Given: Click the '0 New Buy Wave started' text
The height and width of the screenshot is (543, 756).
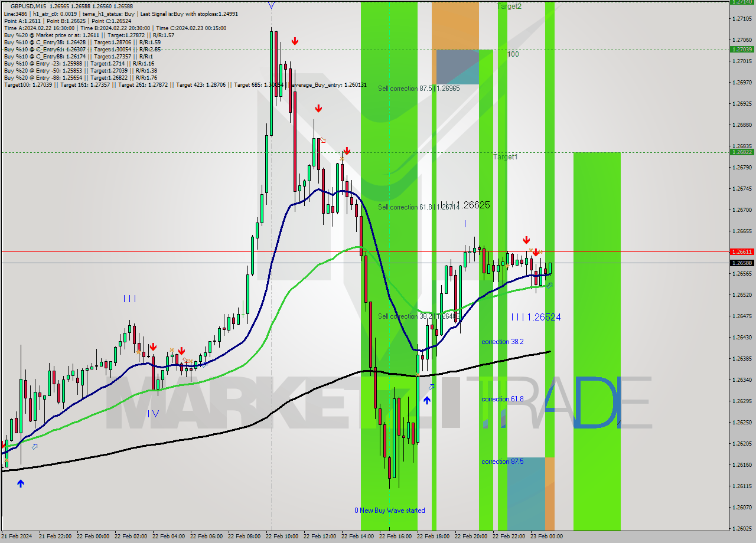Looking at the screenshot, I should coord(389,510).
